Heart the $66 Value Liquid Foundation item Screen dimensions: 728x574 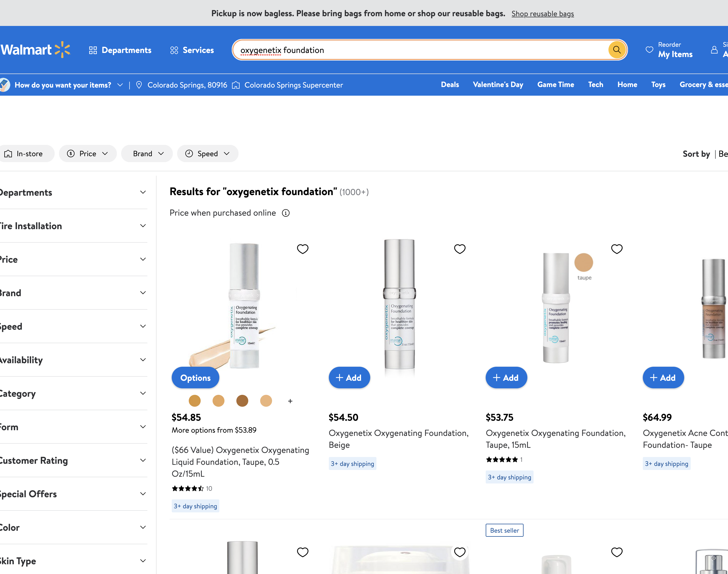(x=302, y=249)
